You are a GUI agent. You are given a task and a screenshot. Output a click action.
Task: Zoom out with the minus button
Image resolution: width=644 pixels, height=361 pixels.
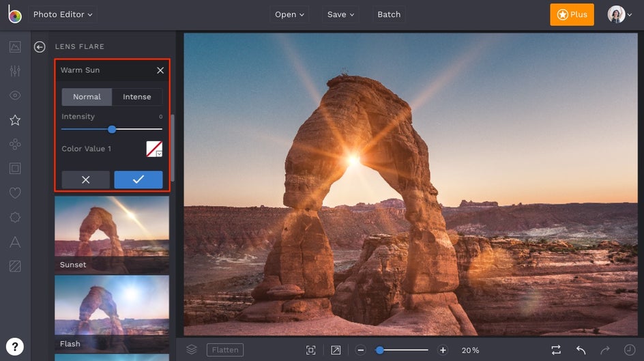(x=361, y=350)
